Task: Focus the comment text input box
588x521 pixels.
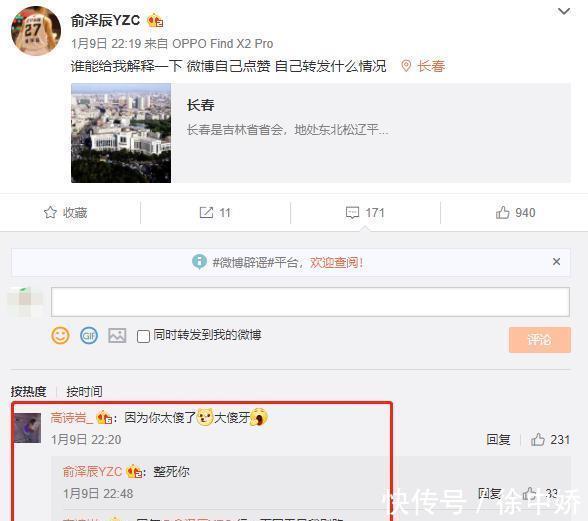Action: click(310, 302)
